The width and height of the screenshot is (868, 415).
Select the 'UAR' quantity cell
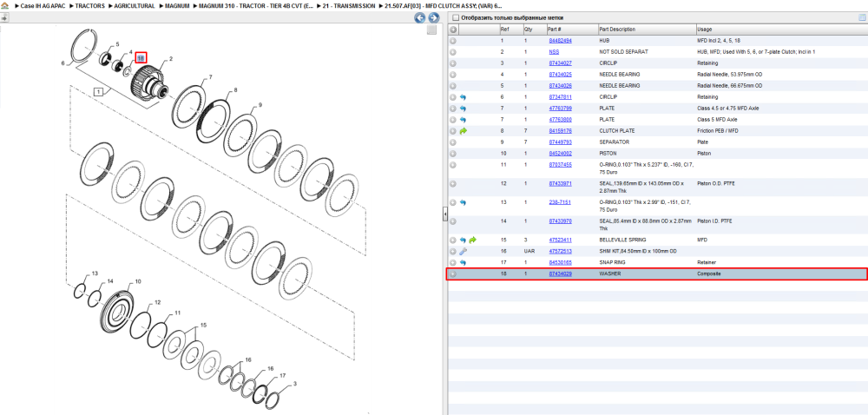[529, 251]
